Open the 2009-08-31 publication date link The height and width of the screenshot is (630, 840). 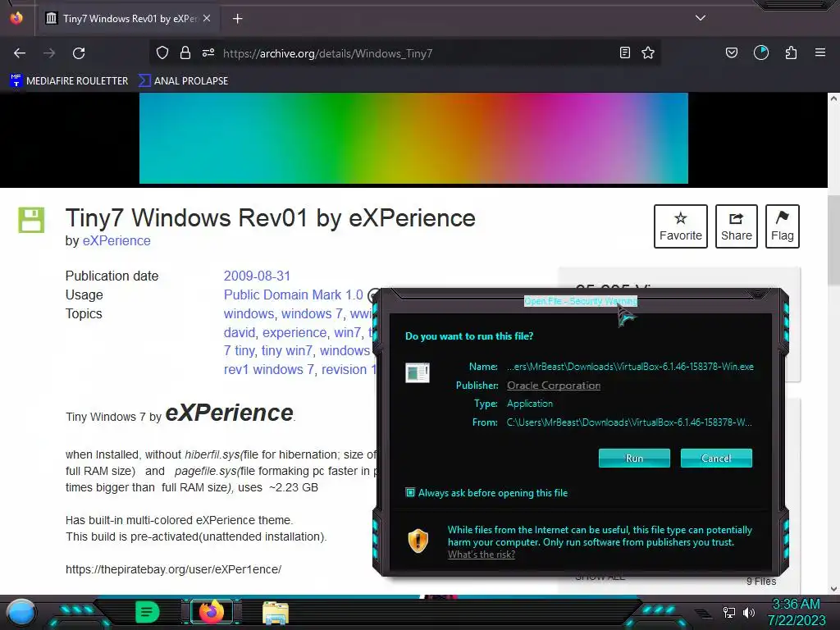coord(257,276)
